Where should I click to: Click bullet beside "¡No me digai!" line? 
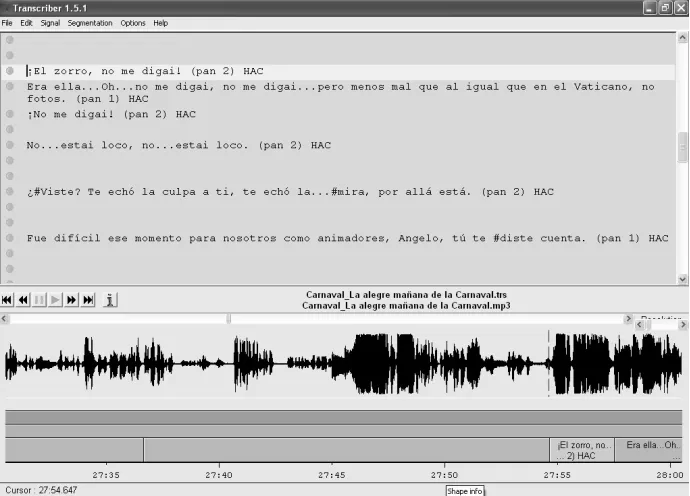[x=10, y=114]
